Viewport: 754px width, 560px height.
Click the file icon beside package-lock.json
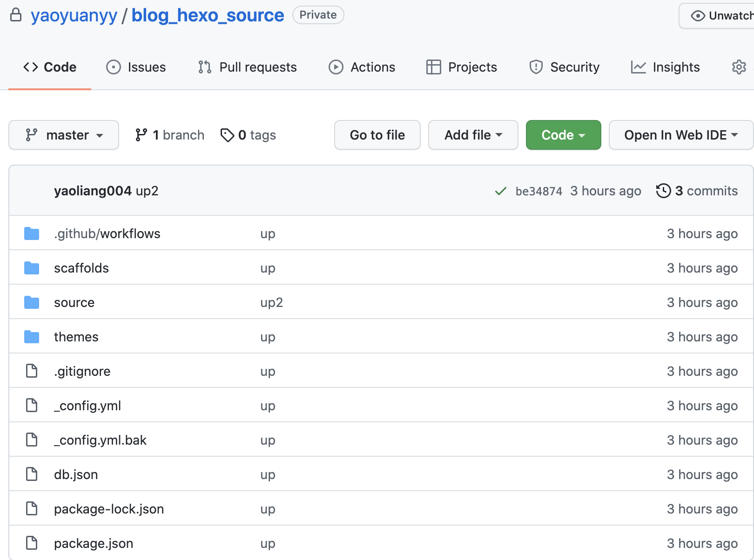point(32,509)
